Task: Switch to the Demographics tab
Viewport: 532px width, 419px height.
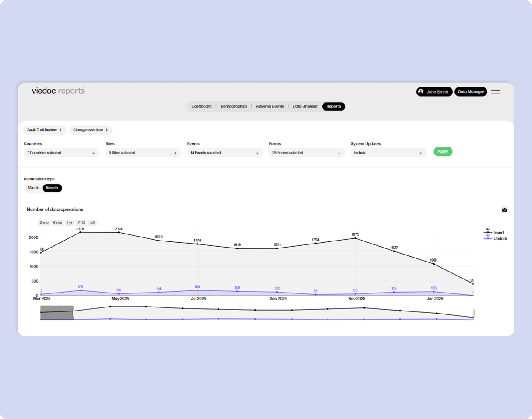Action: pos(234,106)
